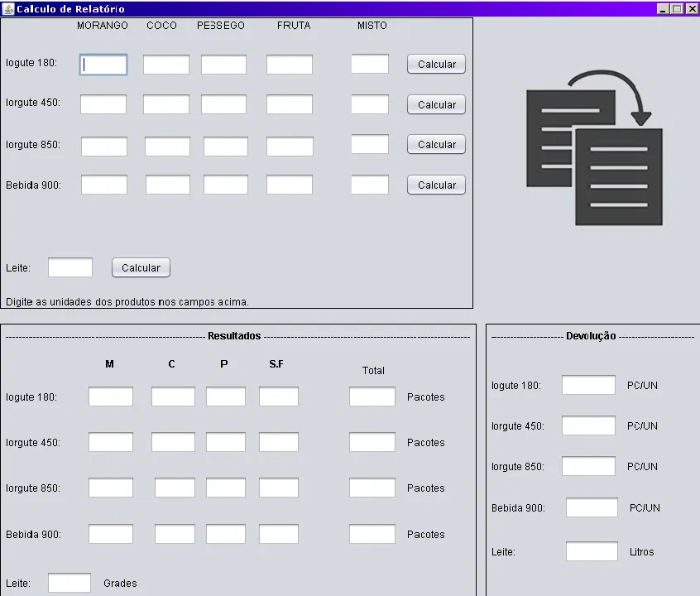Select the FRUTA field for Bebida 900
Screen dimensions: 700x596
click(290, 185)
